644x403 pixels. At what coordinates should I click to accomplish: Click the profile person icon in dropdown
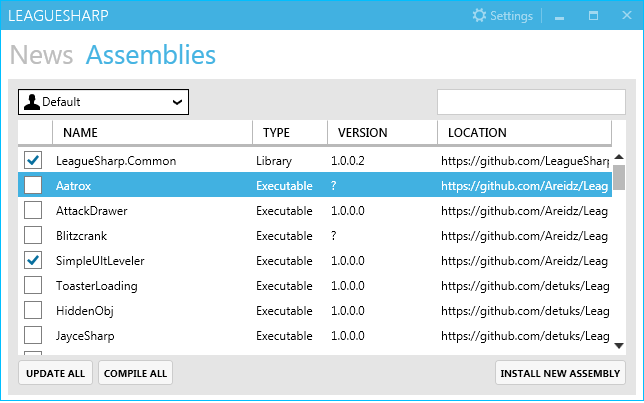[32, 102]
